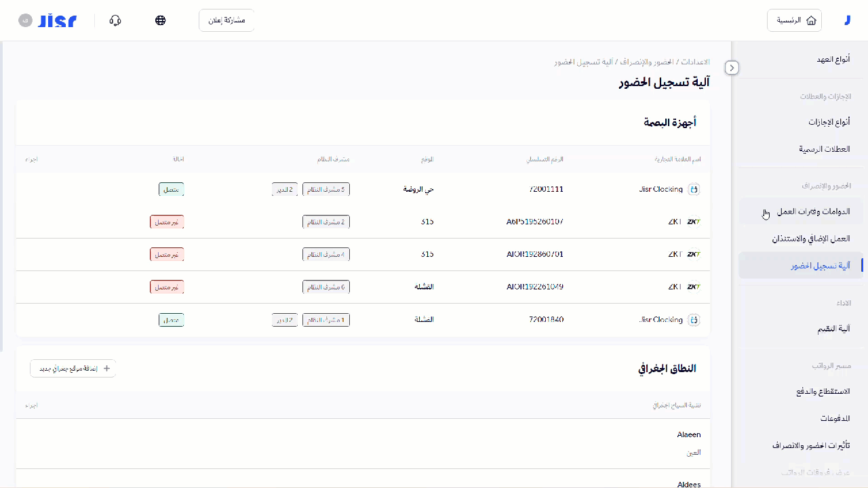The width and height of the screenshot is (868, 488).
Task: Click Jisr Clocking device icon for serial 72001111
Action: [693, 190]
